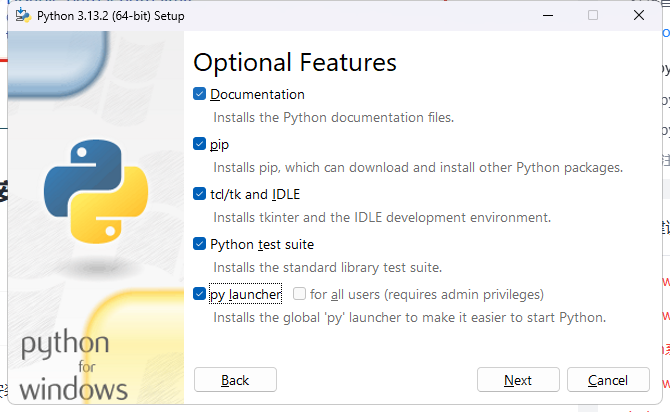This screenshot has width=670, height=412.
Task: Disable tcl/tk and IDLE checkbox
Action: point(200,194)
